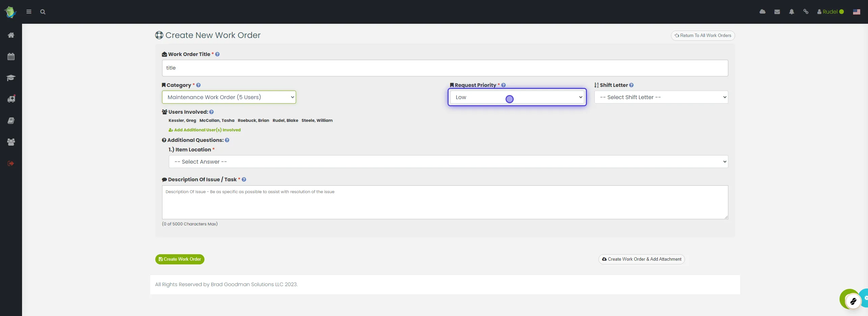The width and height of the screenshot is (868, 316).
Task: Click Create Work Order & Add Attachment
Action: (x=642, y=259)
